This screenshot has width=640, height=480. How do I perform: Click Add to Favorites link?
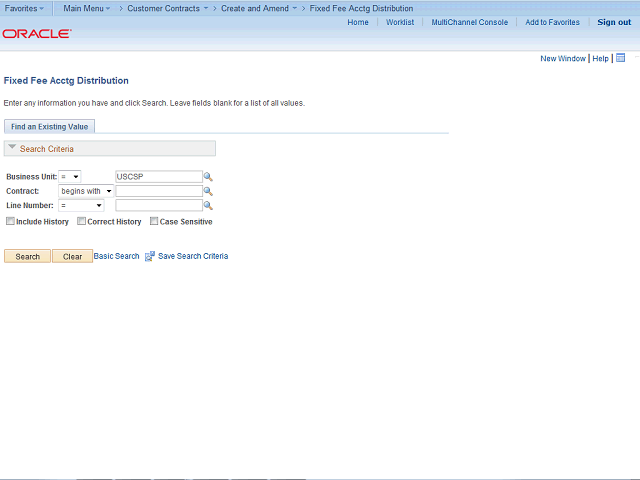552,22
